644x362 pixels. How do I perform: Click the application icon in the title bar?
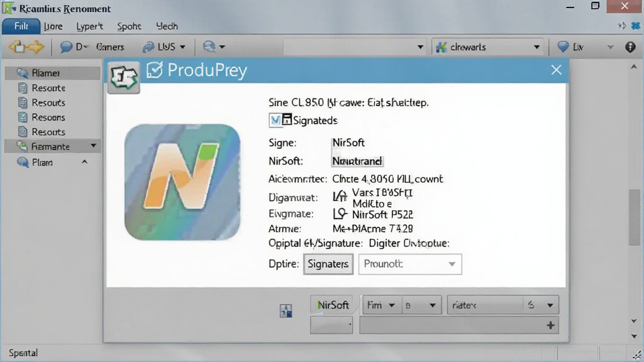pyautogui.click(x=8, y=8)
